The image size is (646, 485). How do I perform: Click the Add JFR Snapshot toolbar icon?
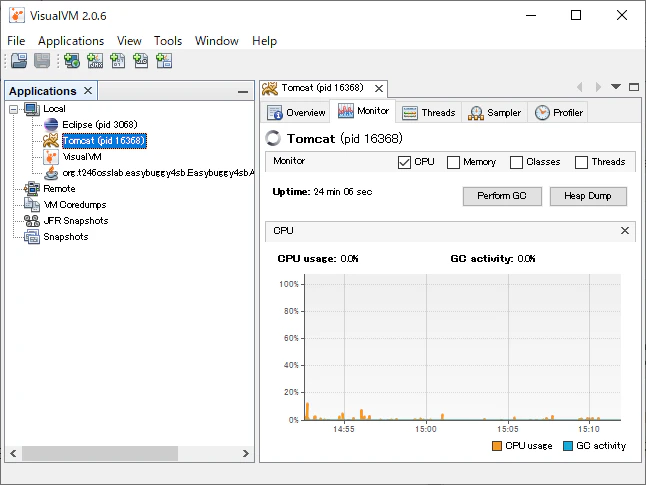(x=141, y=61)
